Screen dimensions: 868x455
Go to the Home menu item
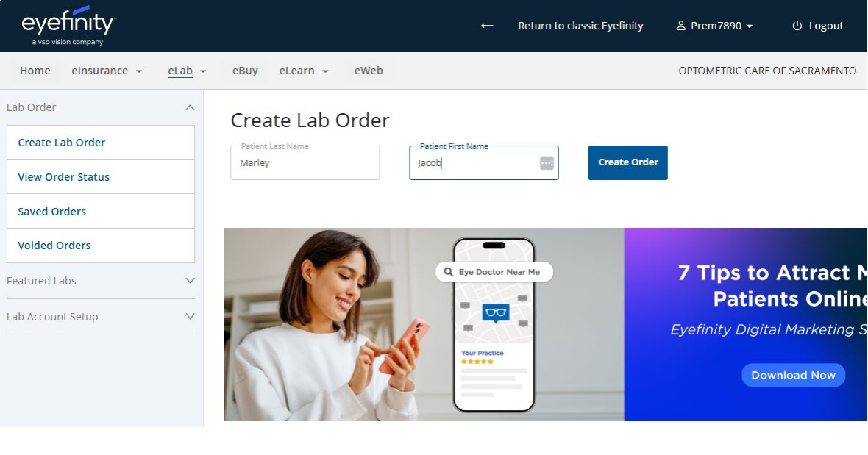[x=35, y=71]
